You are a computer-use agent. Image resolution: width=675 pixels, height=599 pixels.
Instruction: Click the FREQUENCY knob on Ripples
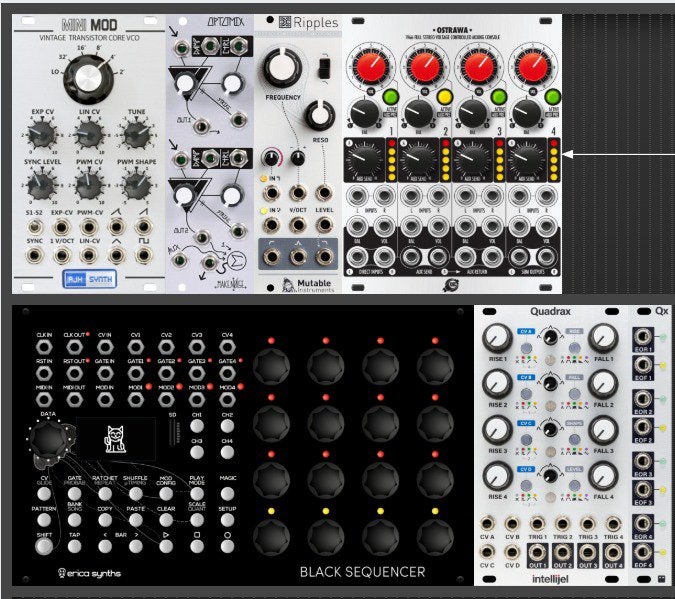pos(283,67)
